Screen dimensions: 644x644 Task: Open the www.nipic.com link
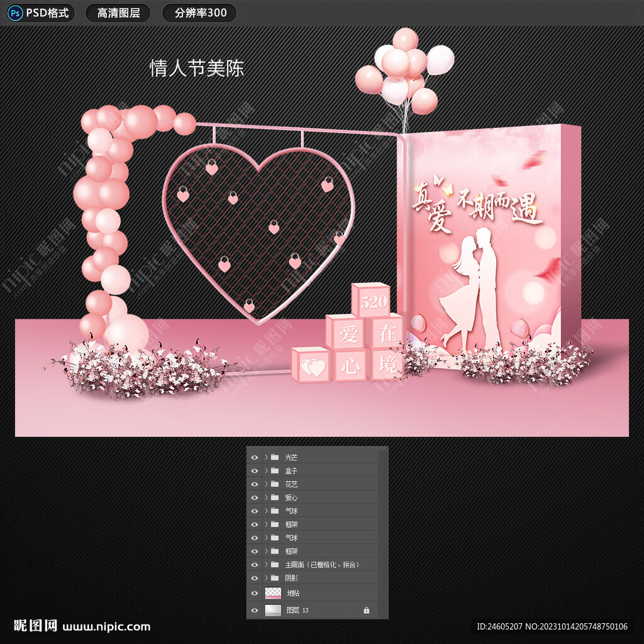(107, 626)
